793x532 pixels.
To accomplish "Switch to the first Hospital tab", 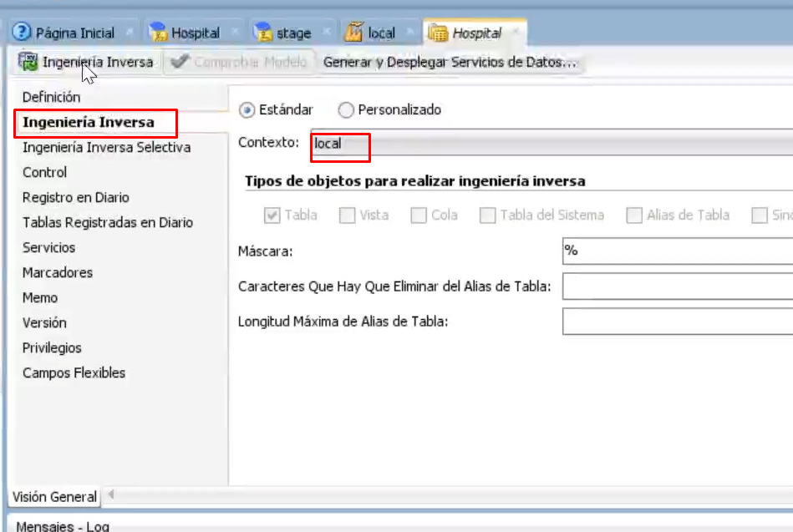I will coord(195,33).
